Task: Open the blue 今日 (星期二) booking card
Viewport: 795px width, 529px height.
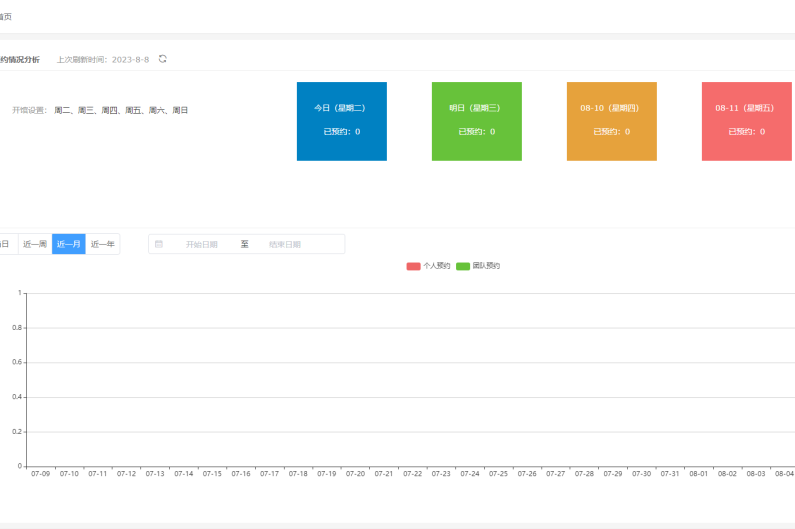Action: point(342,121)
